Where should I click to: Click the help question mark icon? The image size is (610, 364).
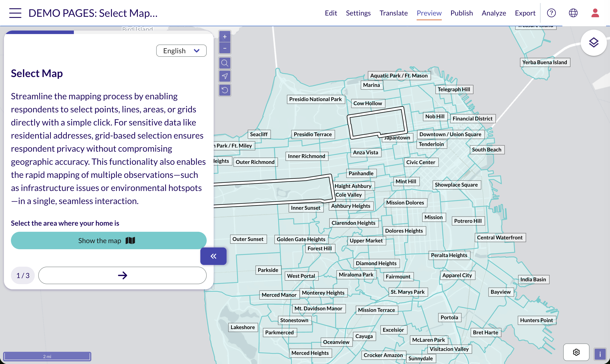click(551, 13)
